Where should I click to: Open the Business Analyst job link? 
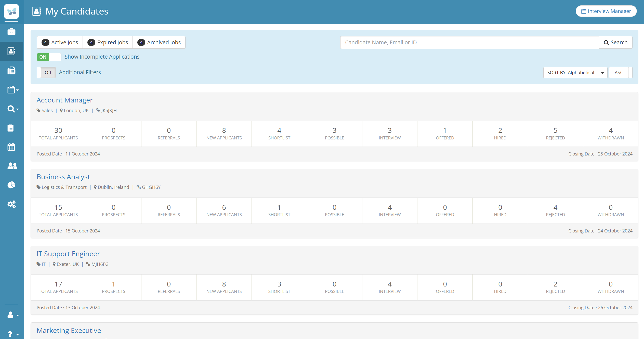coord(63,177)
